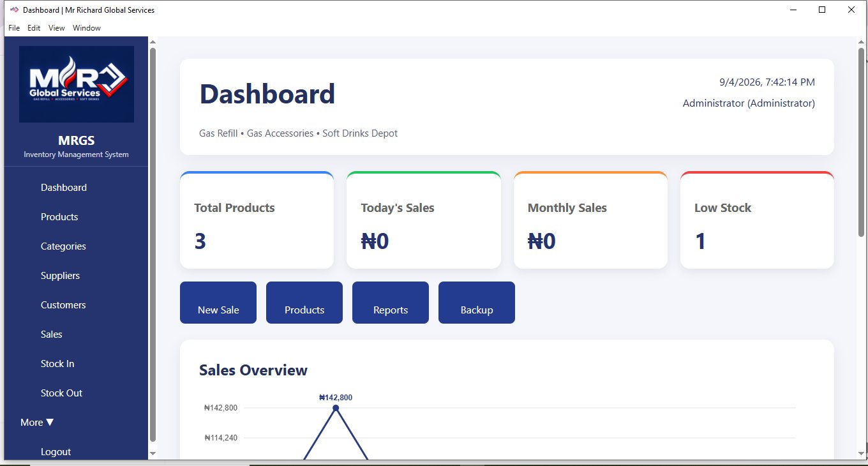
Task: Click the app icon in title bar
Action: coord(14,10)
